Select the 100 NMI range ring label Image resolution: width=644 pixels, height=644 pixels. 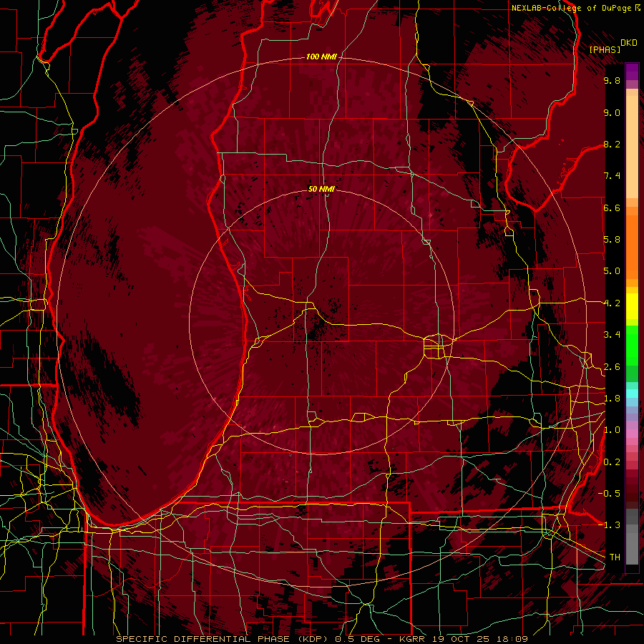coord(321,57)
